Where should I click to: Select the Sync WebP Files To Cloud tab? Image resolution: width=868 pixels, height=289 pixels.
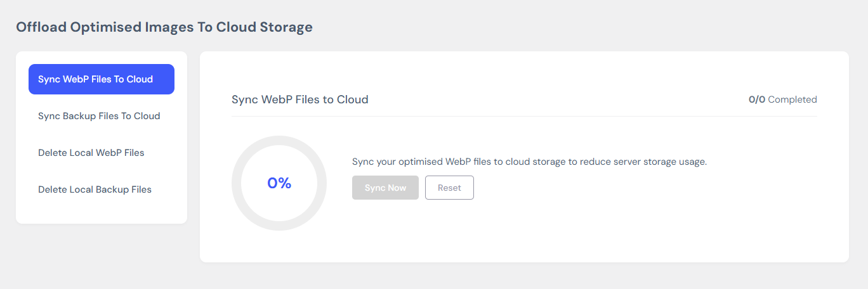(x=102, y=79)
